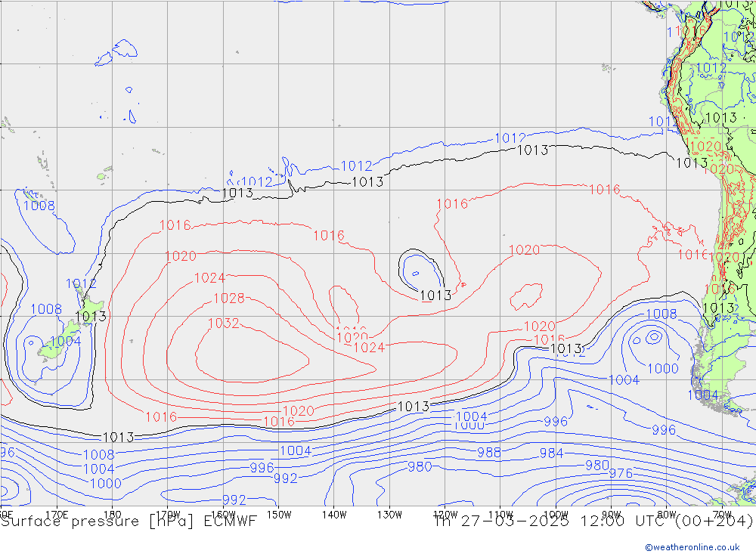
Task: Click the 976 isobar label
Action: coord(621,473)
